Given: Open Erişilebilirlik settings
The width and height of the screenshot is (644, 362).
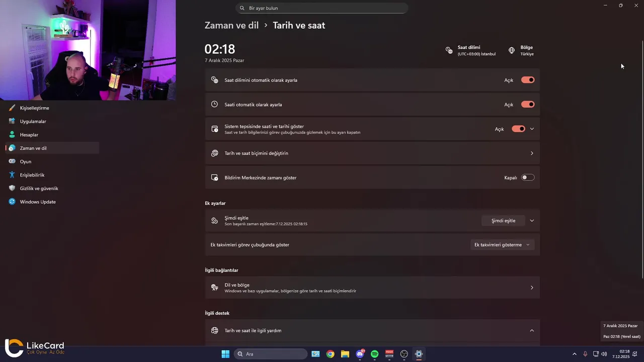Looking at the screenshot, I should pos(52,175).
